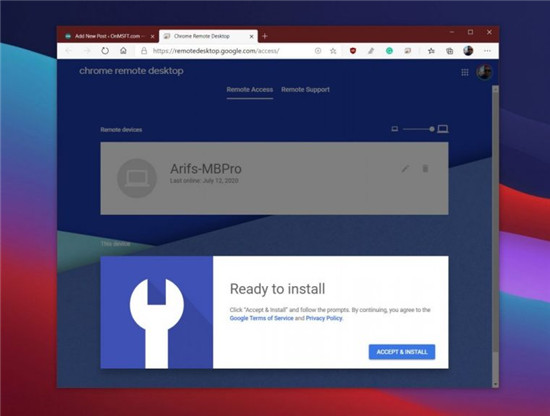The height and width of the screenshot is (416, 550).
Task: Minimize the browser window
Action: [x=452, y=32]
